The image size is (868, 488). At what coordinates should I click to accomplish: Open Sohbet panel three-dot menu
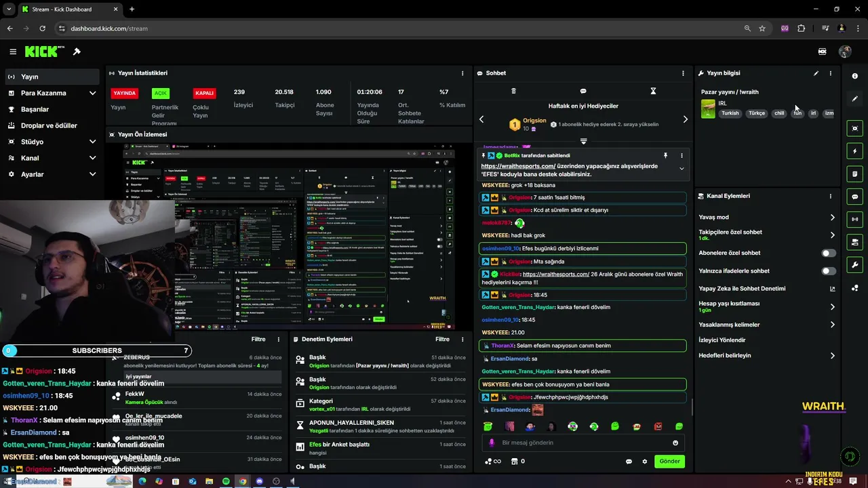(x=683, y=73)
